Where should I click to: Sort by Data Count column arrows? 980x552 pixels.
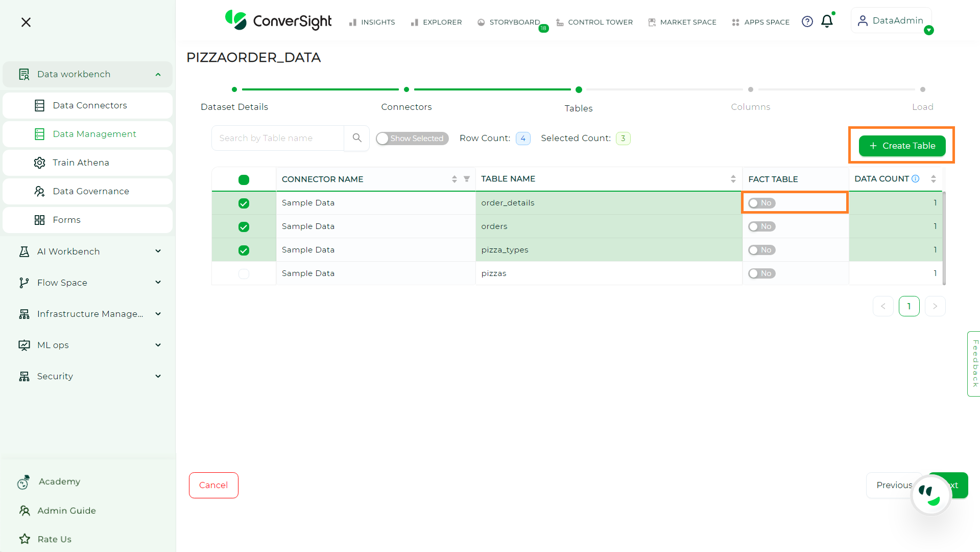(x=933, y=179)
